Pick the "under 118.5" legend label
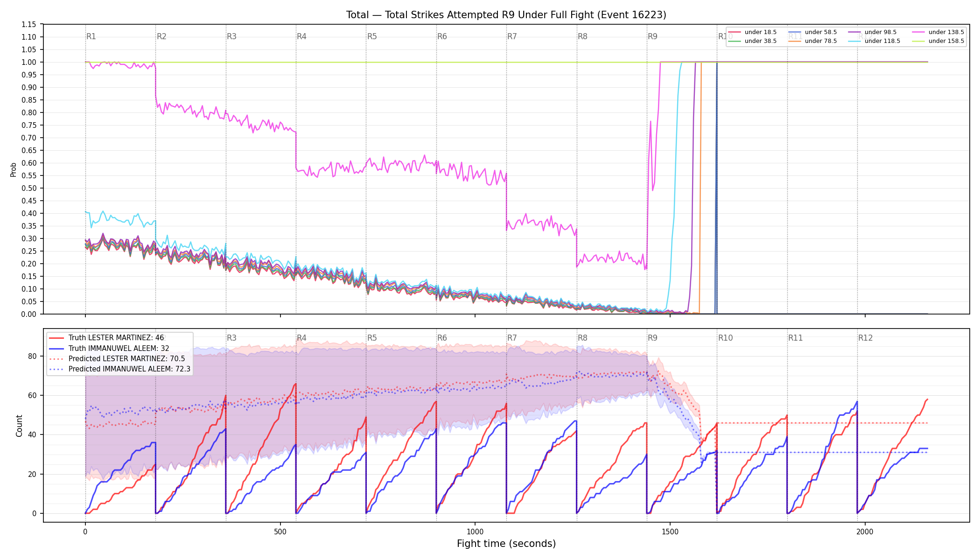Image resolution: width=980 pixels, height=560 pixels. click(x=882, y=41)
